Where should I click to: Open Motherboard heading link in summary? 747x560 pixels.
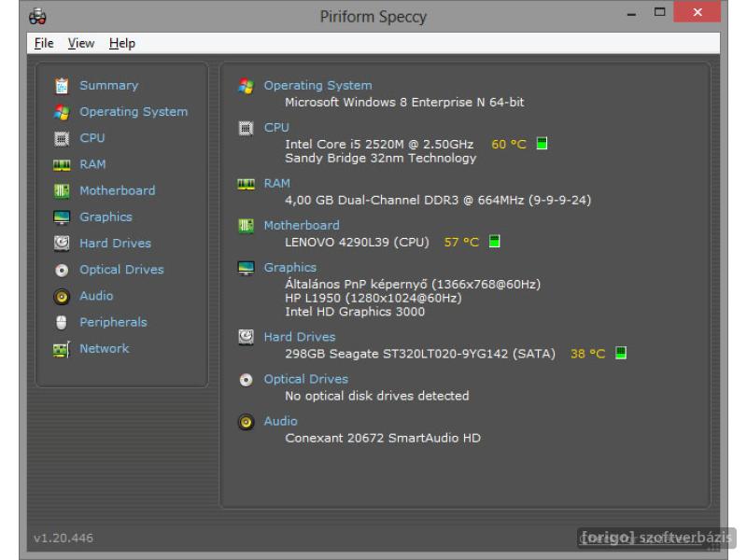click(302, 225)
